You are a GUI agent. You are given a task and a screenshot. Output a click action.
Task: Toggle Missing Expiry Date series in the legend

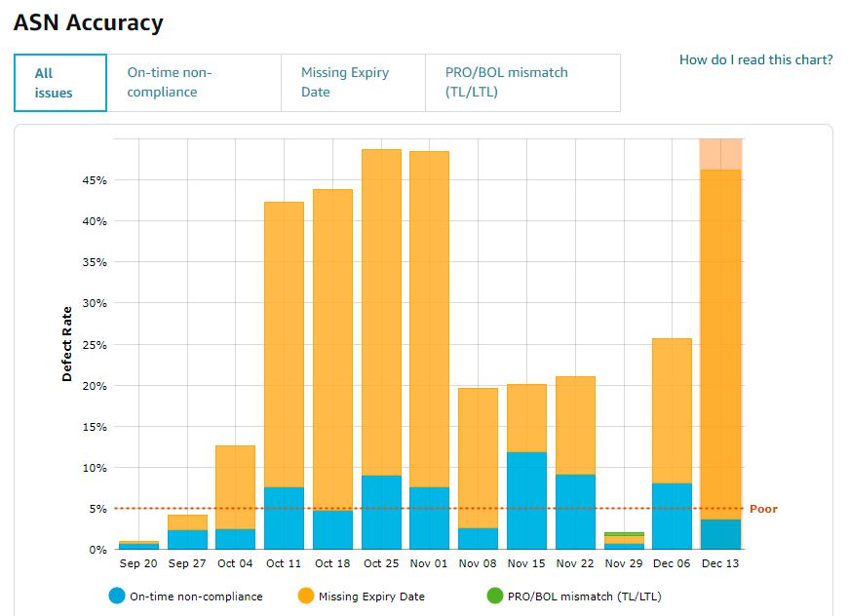tap(366, 595)
